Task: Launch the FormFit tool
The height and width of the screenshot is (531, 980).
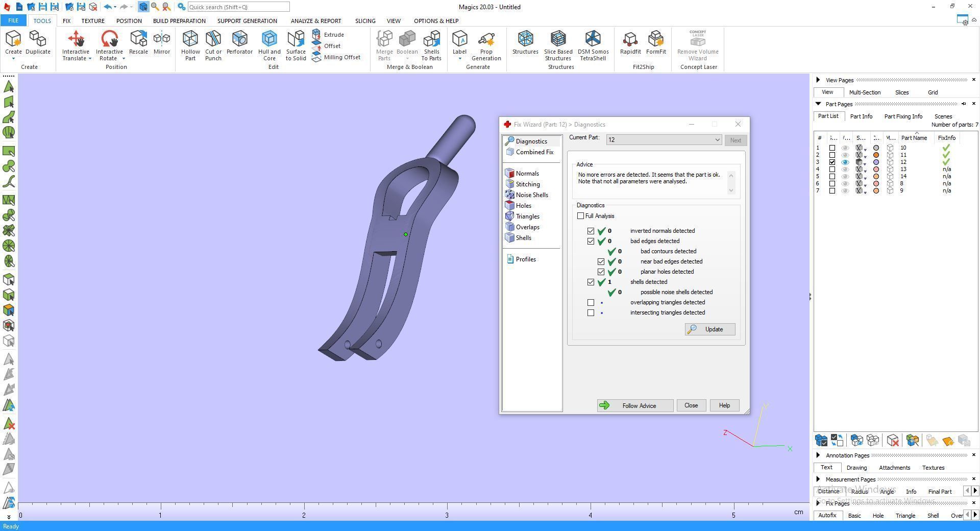Action: coord(656,43)
